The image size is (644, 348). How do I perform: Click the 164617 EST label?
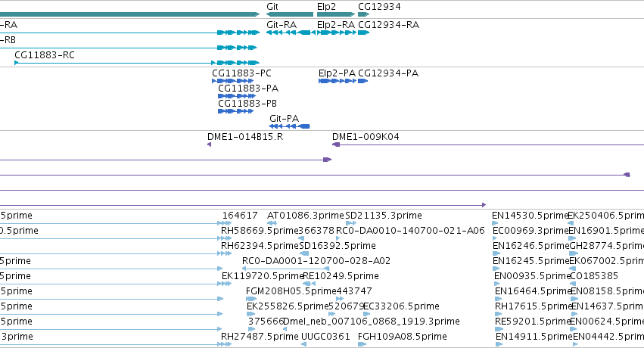[240, 216]
